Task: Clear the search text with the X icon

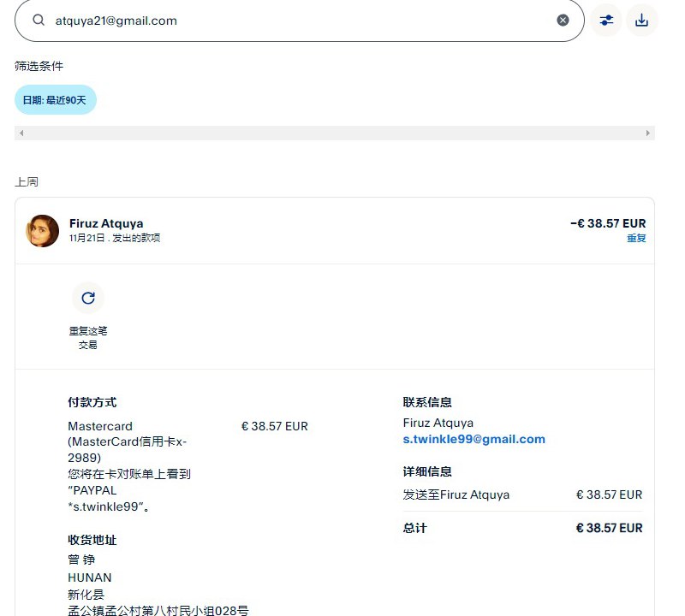Action: tap(563, 21)
